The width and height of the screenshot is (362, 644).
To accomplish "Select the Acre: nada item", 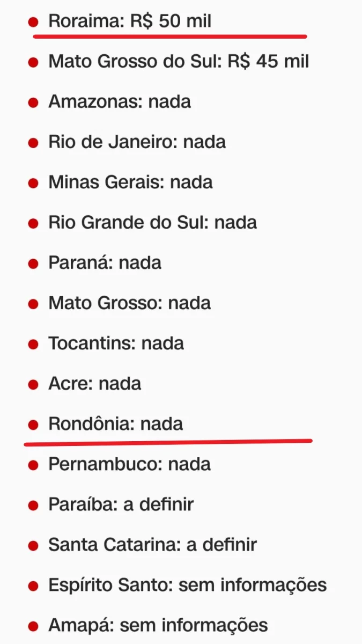I will pos(94,384).
